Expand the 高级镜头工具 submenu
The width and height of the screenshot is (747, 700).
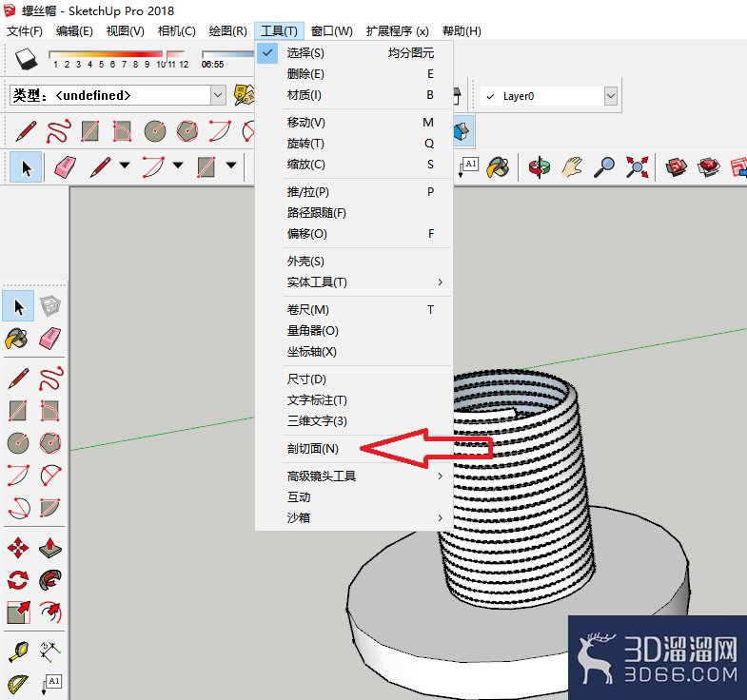click(x=353, y=476)
